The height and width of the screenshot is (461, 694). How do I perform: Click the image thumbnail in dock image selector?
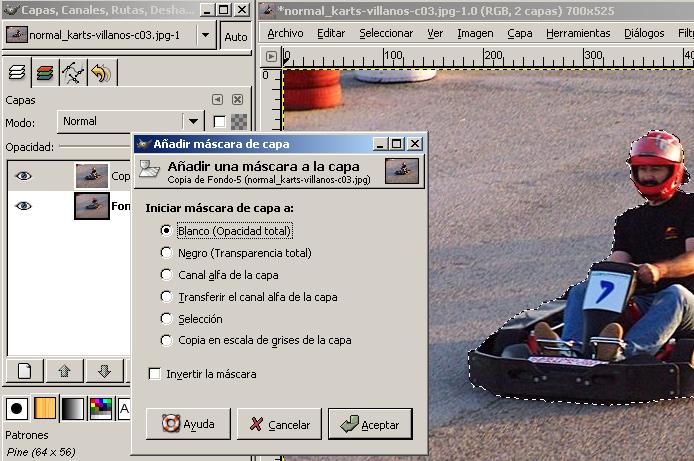pyautogui.click(x=17, y=35)
